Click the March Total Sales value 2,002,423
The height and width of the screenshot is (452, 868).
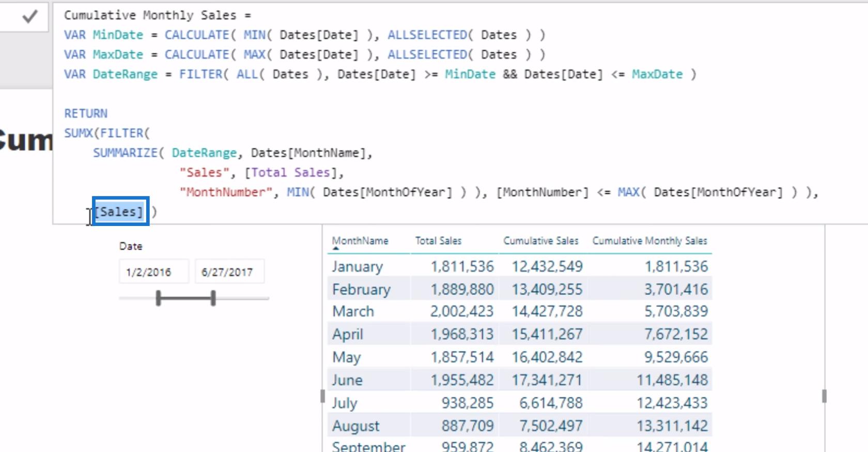[462, 311]
